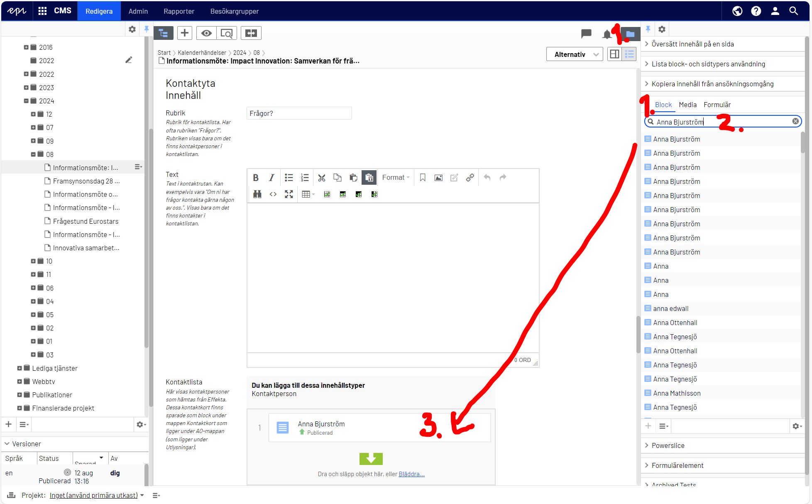Viewport: 812px width, 504px height.
Task: Switch to the Media tab
Action: pyautogui.click(x=687, y=105)
